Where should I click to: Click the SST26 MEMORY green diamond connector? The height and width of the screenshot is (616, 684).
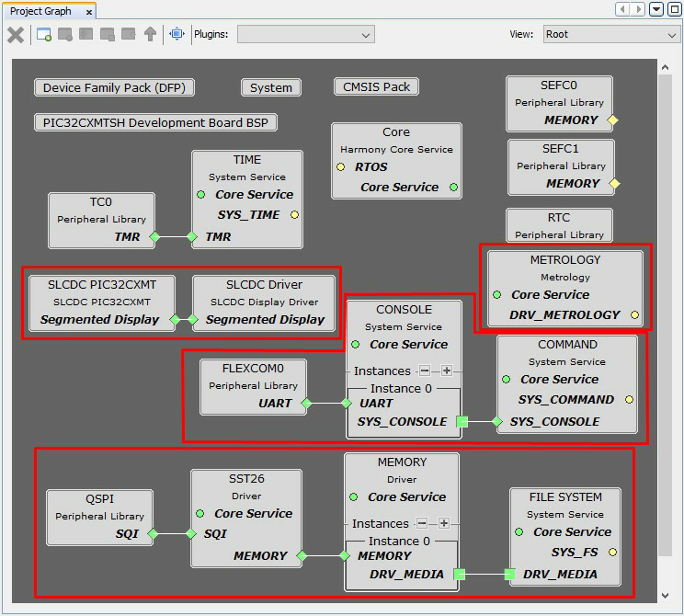(302, 556)
